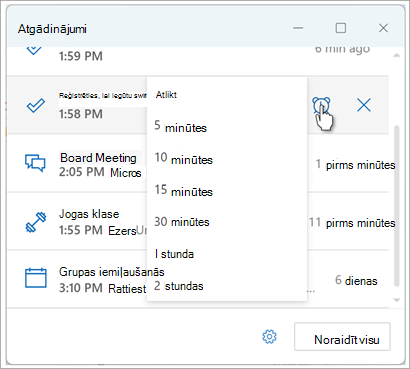This screenshot has height=369, width=410.
Task: Click the 1:59 PM time text
Action: point(81,56)
